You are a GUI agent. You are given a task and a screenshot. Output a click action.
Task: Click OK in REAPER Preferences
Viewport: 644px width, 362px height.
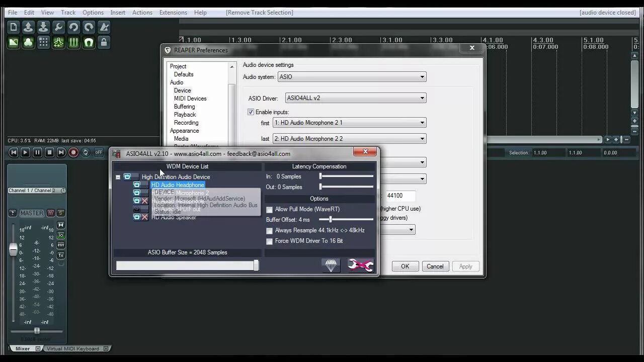(405, 266)
